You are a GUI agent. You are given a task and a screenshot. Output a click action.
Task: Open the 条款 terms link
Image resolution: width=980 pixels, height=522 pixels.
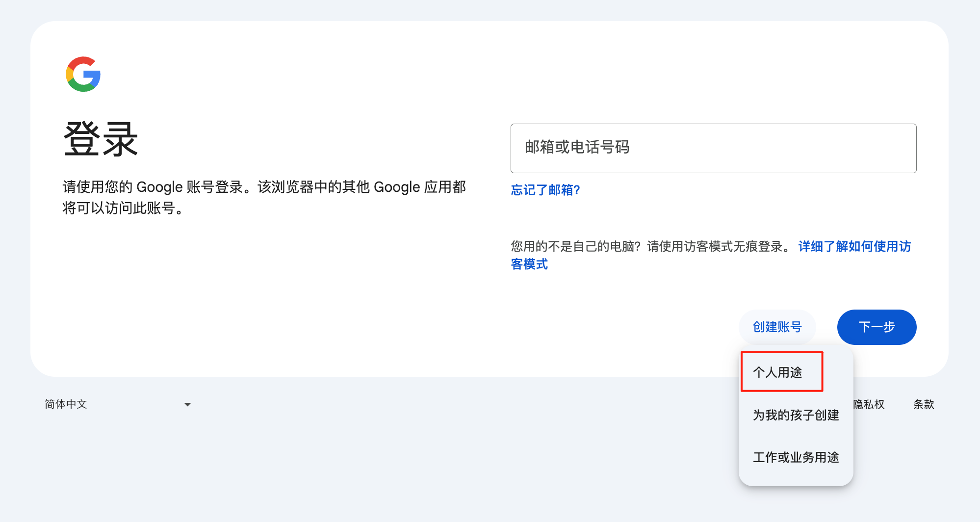pyautogui.click(x=924, y=404)
